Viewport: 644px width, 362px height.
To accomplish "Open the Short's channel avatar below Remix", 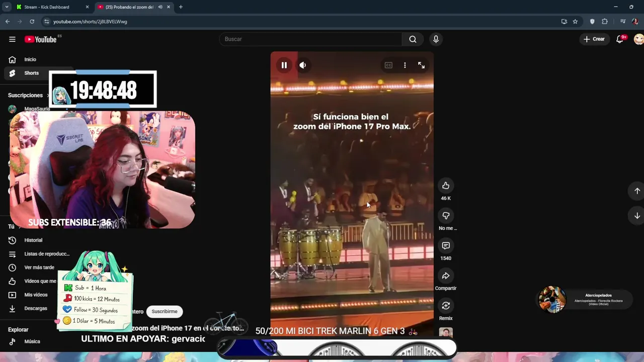I will click(x=446, y=332).
